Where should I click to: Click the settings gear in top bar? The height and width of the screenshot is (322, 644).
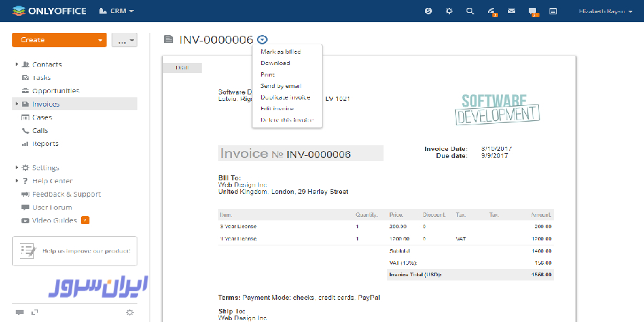click(x=449, y=11)
